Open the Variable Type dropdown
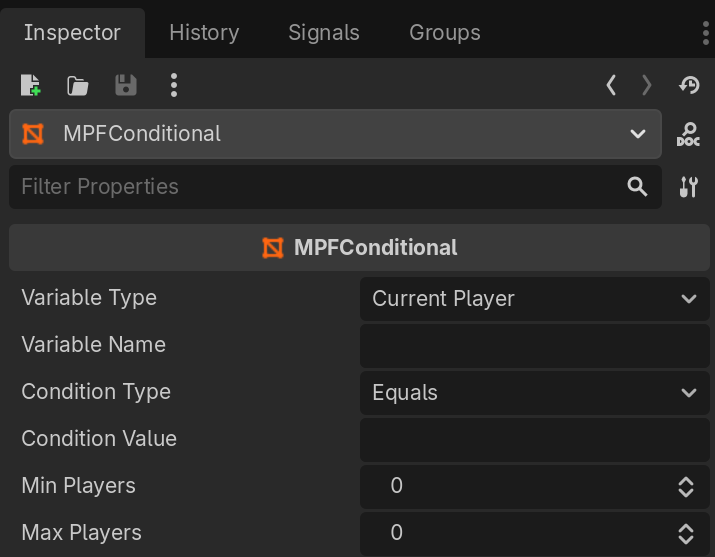The image size is (715, 557). 534,298
